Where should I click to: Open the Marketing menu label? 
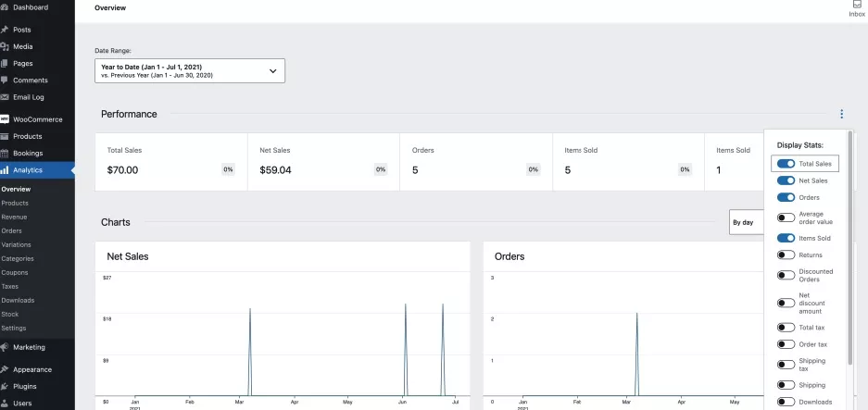point(30,347)
